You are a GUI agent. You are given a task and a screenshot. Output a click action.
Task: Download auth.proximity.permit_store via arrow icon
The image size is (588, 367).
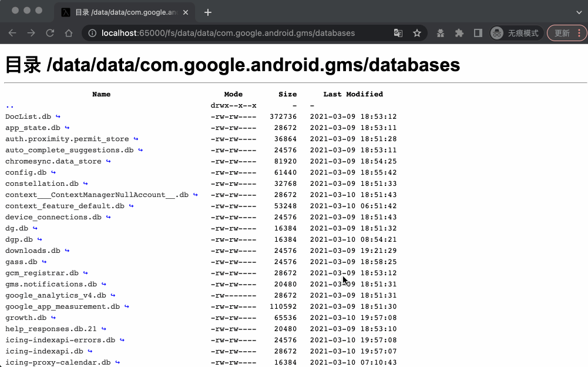click(x=136, y=139)
